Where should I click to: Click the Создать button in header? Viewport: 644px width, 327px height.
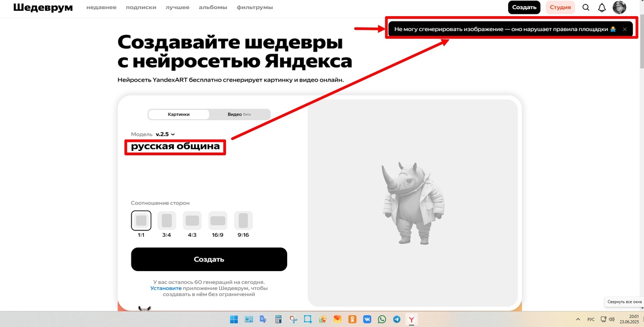tap(524, 8)
